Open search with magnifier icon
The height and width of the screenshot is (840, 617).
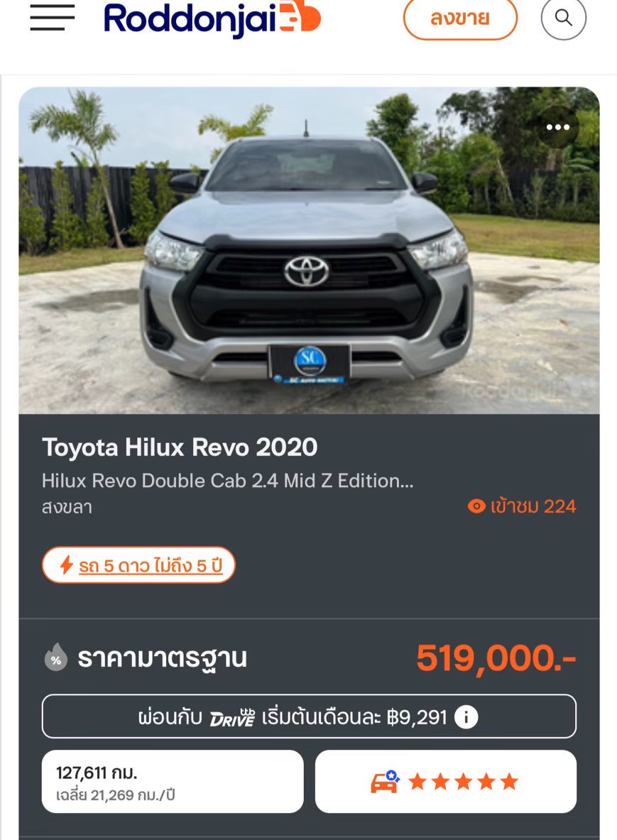click(x=564, y=18)
